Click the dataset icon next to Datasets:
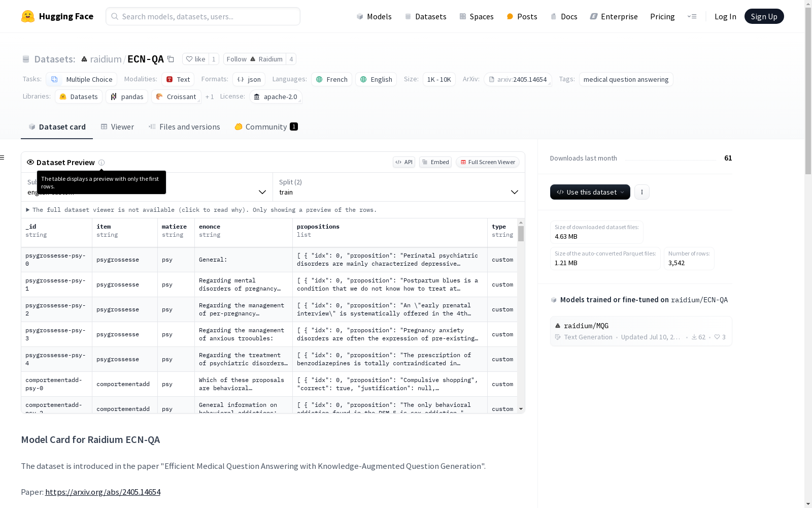The width and height of the screenshot is (812, 508). coord(26,59)
